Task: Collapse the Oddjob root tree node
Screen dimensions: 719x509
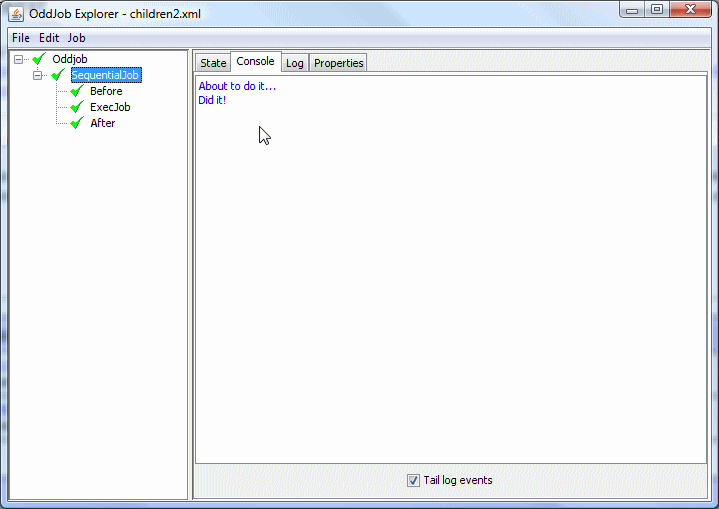Action: 19,59
